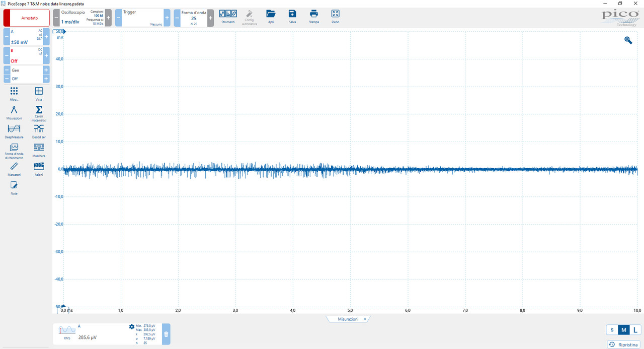644x349 pixels.
Task: Open Canali matematici math channels
Action: pyautogui.click(x=39, y=113)
